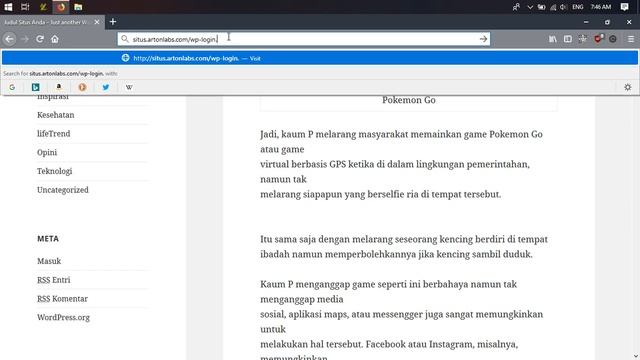Visit the suggested wp-login URL
640x360 pixels.
(320, 58)
